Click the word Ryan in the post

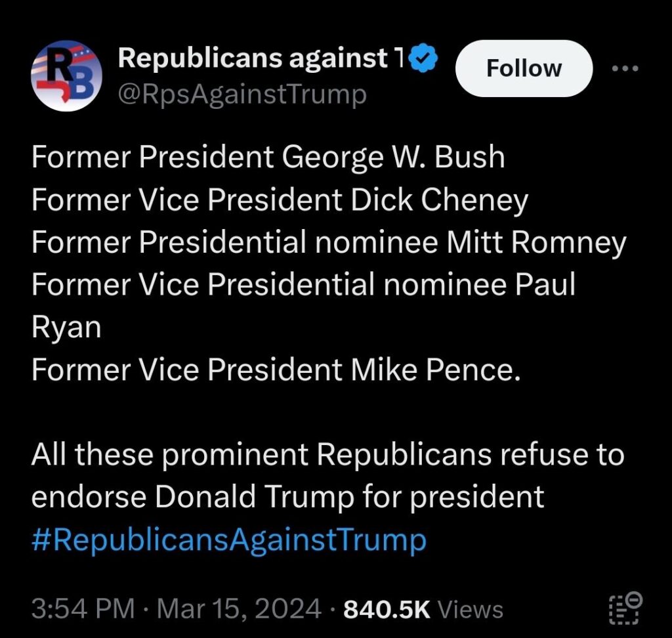pyautogui.click(x=66, y=328)
